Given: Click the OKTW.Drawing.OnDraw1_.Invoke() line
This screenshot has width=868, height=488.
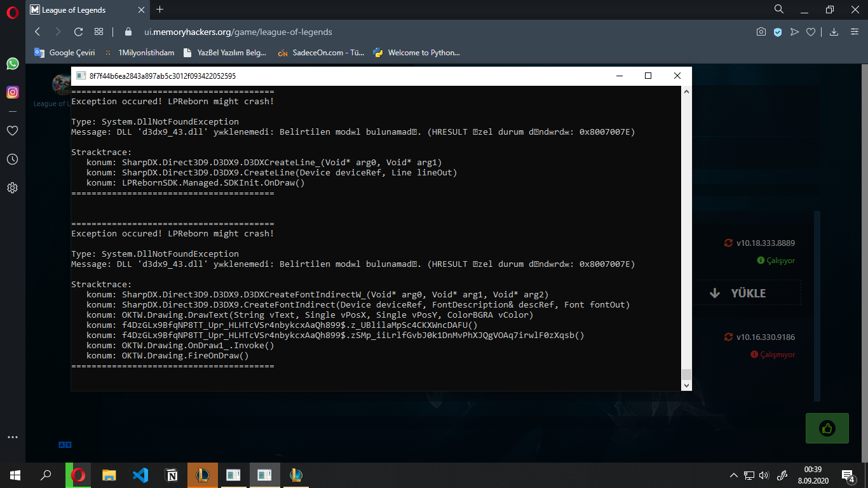Looking at the screenshot, I should 180,345.
